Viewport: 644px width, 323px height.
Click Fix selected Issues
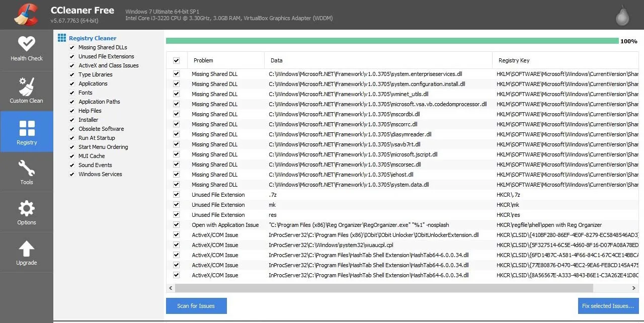click(x=608, y=305)
